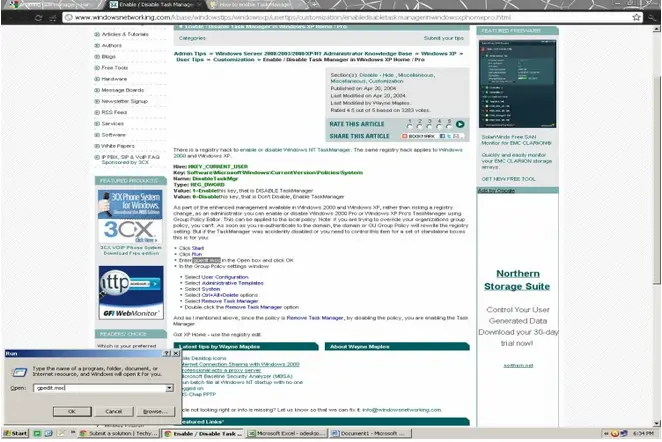Click the system tray expand arrow
This screenshot has width=662, height=442.
click(606, 434)
